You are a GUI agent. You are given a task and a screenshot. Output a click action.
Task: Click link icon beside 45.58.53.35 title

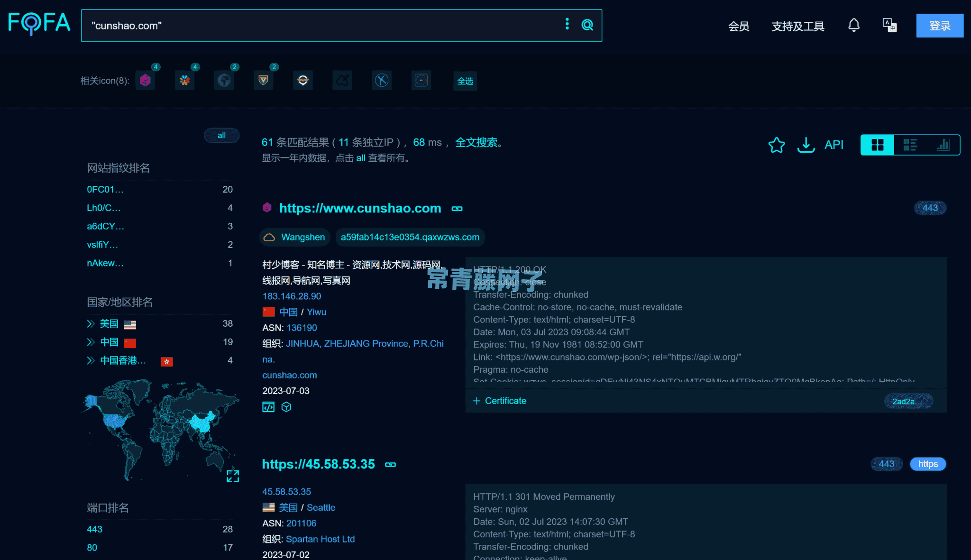coord(390,465)
